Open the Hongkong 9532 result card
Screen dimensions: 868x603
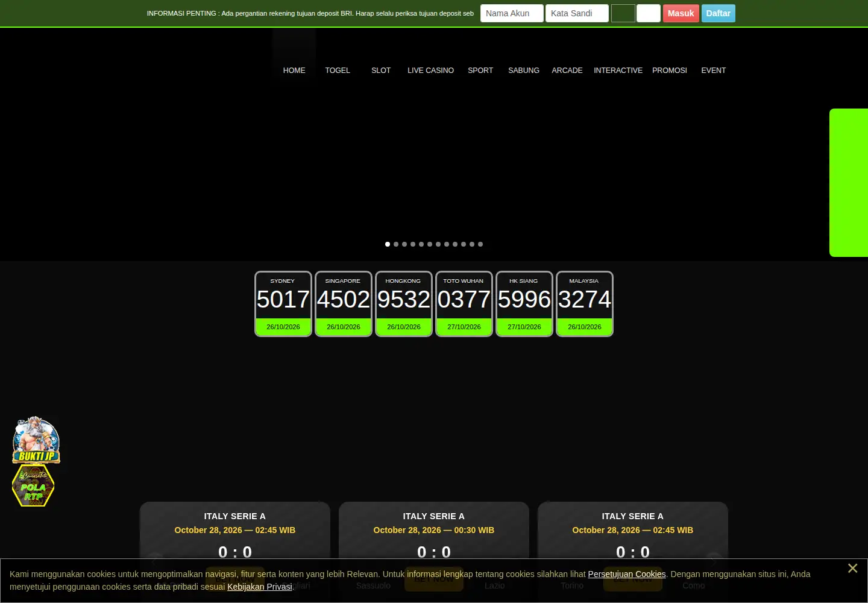click(x=404, y=304)
